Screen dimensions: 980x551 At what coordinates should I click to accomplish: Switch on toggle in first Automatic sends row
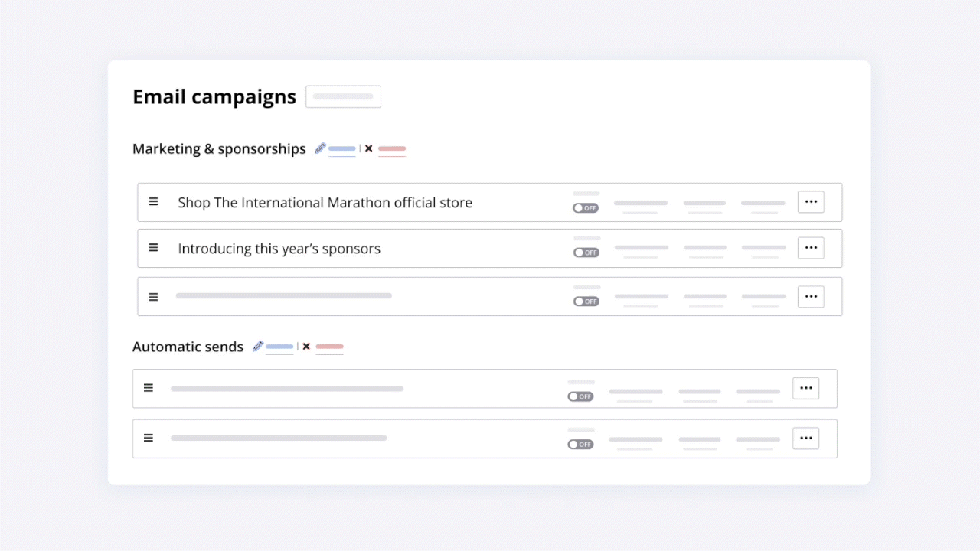click(x=580, y=396)
